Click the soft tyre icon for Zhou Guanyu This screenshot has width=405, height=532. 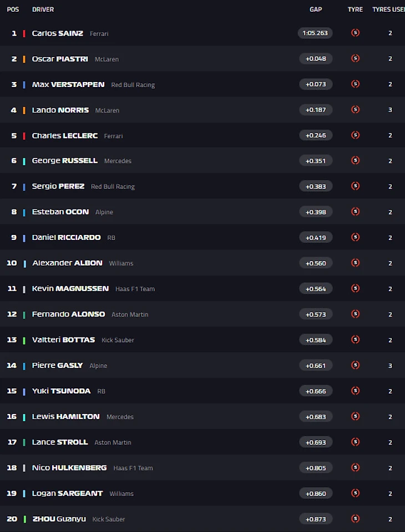(355, 519)
